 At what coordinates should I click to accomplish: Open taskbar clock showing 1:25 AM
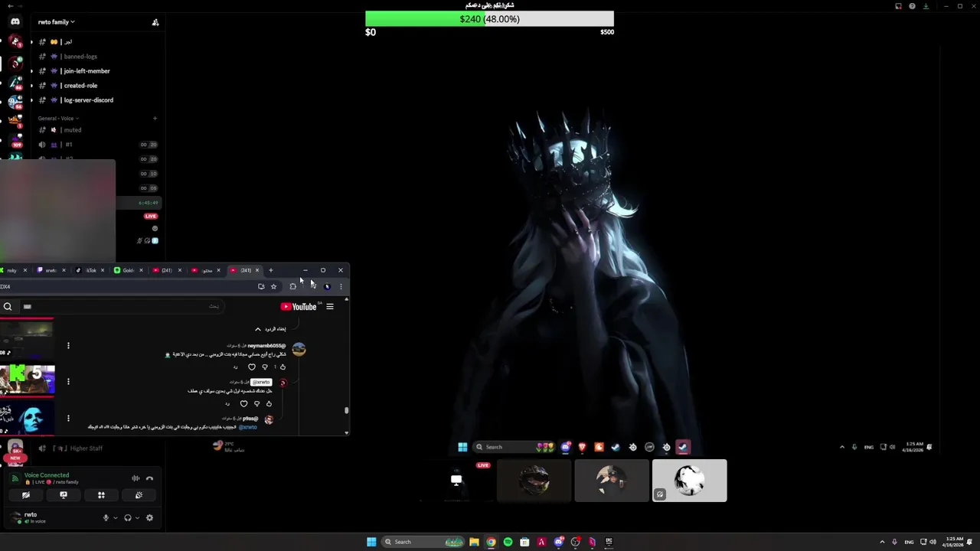tap(955, 542)
